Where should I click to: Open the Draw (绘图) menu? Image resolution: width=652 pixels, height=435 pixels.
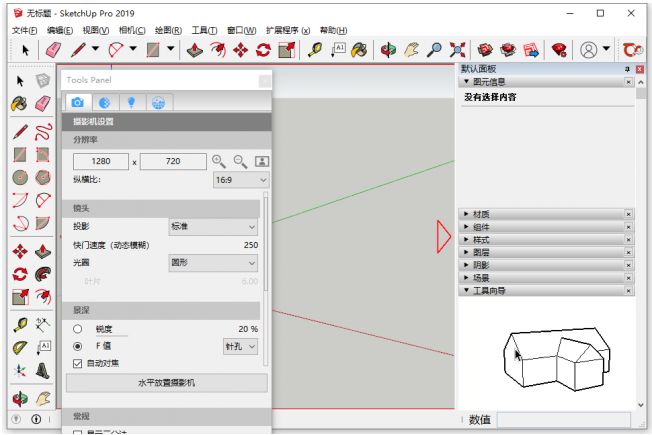point(168,30)
